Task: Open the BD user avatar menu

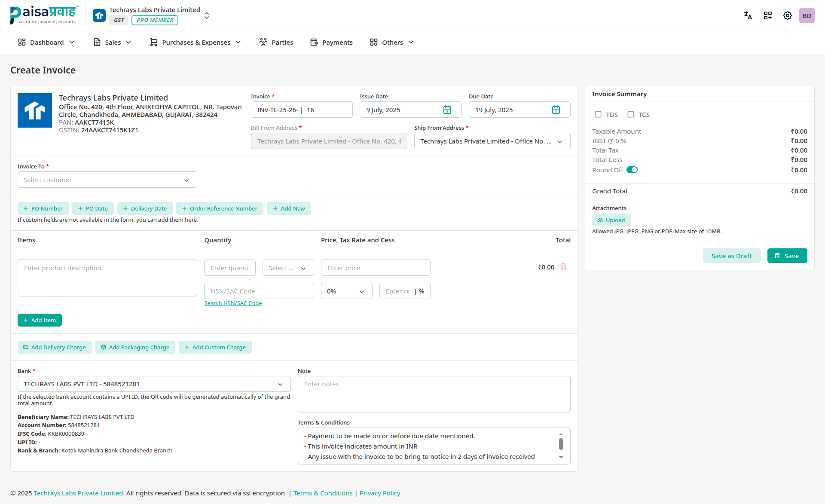Action: (807, 15)
